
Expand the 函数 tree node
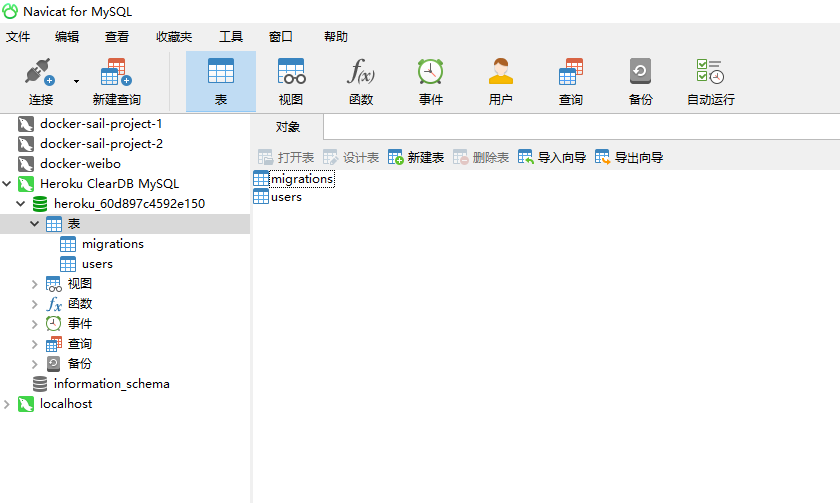(x=34, y=304)
